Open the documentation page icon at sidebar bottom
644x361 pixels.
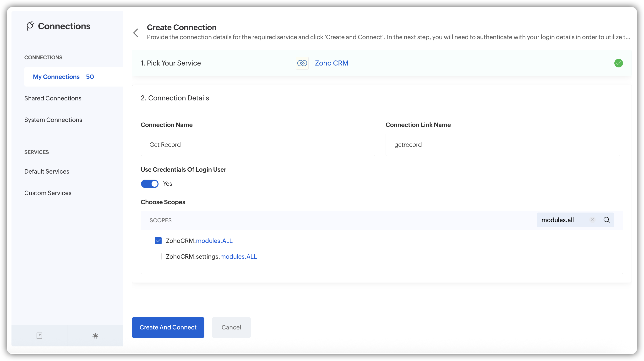coord(39,335)
